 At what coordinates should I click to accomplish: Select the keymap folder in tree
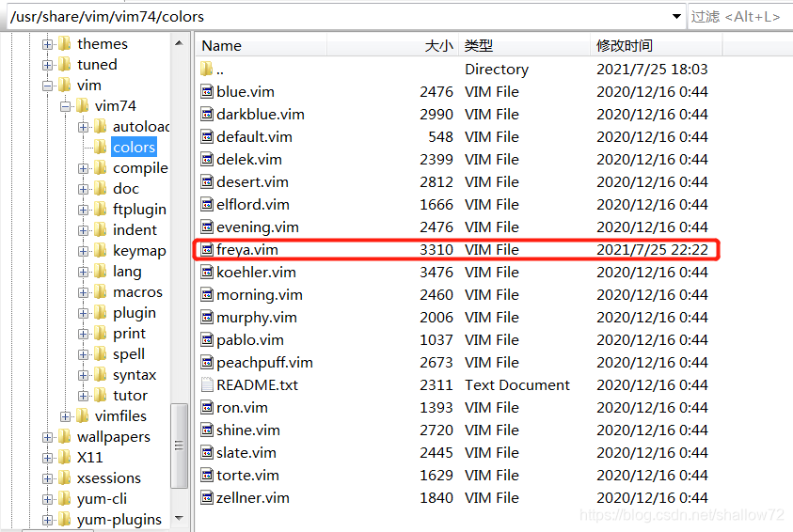point(139,251)
